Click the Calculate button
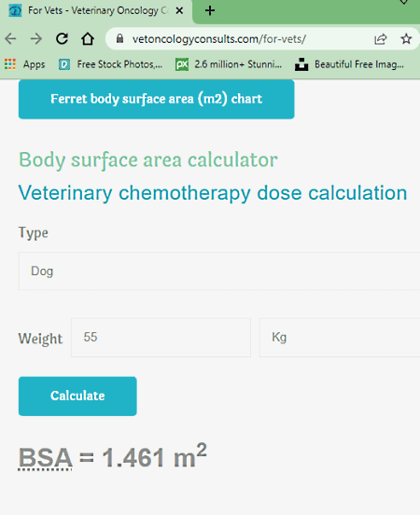The width and height of the screenshot is (420, 515). [x=77, y=397]
